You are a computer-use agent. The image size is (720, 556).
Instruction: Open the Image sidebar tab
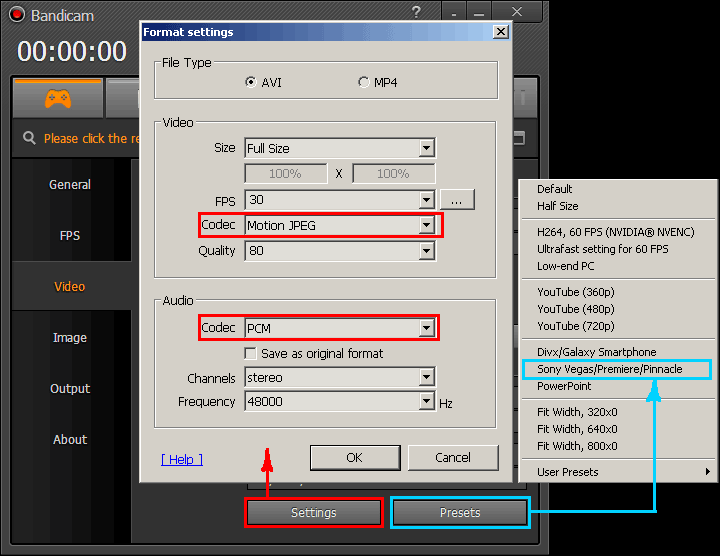point(70,337)
